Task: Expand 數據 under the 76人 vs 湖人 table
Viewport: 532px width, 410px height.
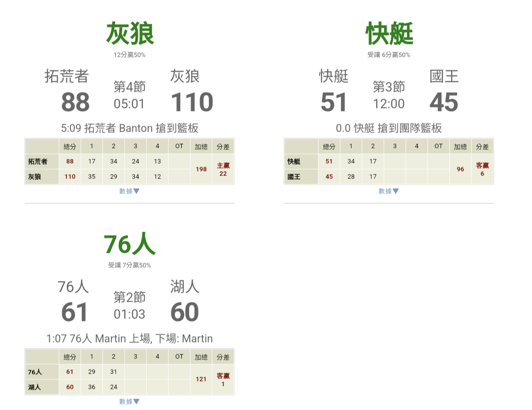Action: (129, 402)
